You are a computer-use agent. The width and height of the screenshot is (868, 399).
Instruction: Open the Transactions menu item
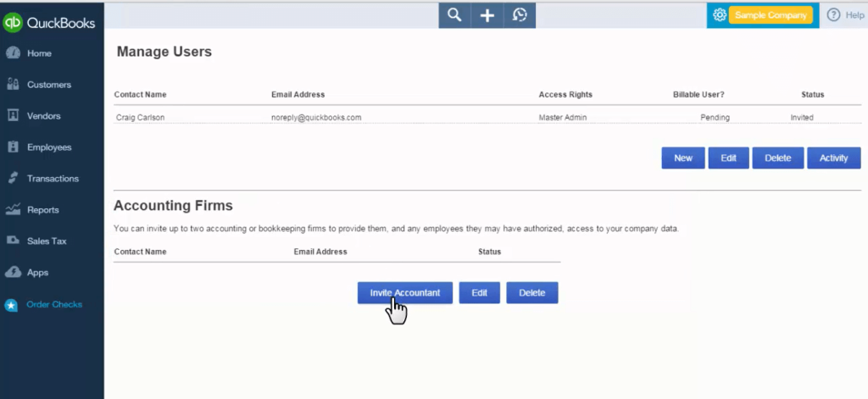[53, 179]
